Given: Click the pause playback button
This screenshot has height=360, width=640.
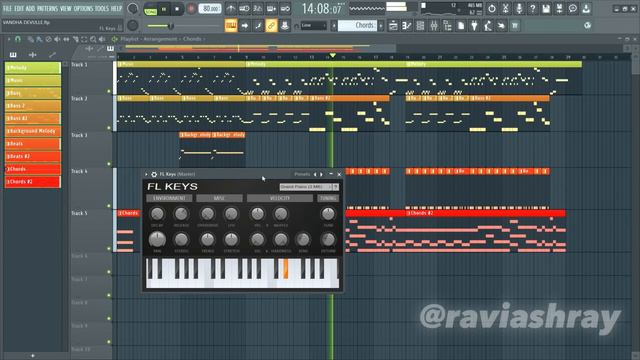Looking at the screenshot, I should tap(164, 9).
